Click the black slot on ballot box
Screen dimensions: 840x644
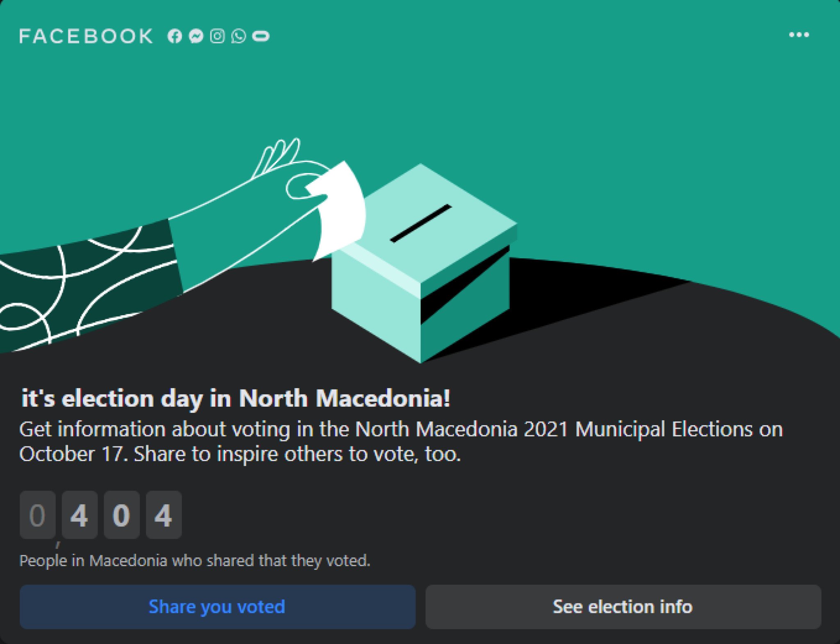click(x=420, y=223)
